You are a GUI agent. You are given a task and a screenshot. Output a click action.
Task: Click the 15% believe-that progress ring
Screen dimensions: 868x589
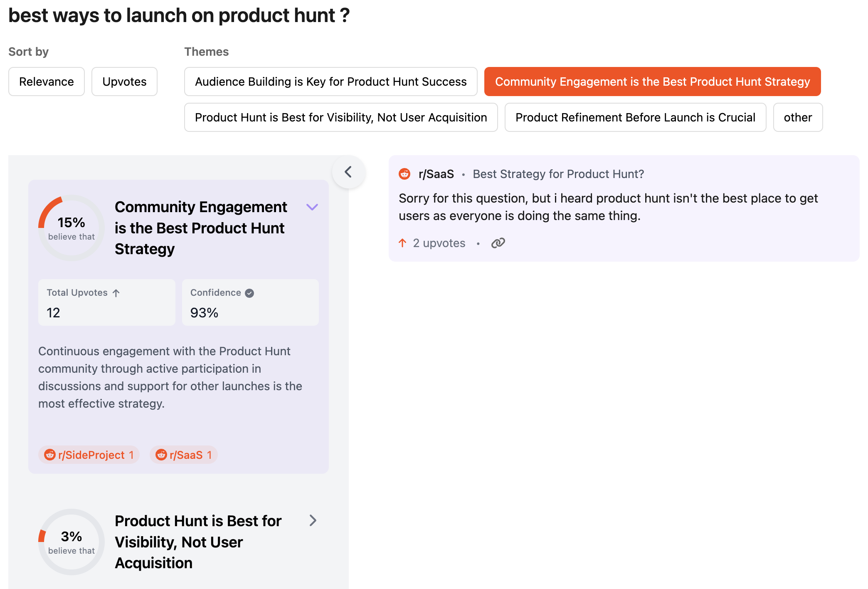click(x=72, y=228)
